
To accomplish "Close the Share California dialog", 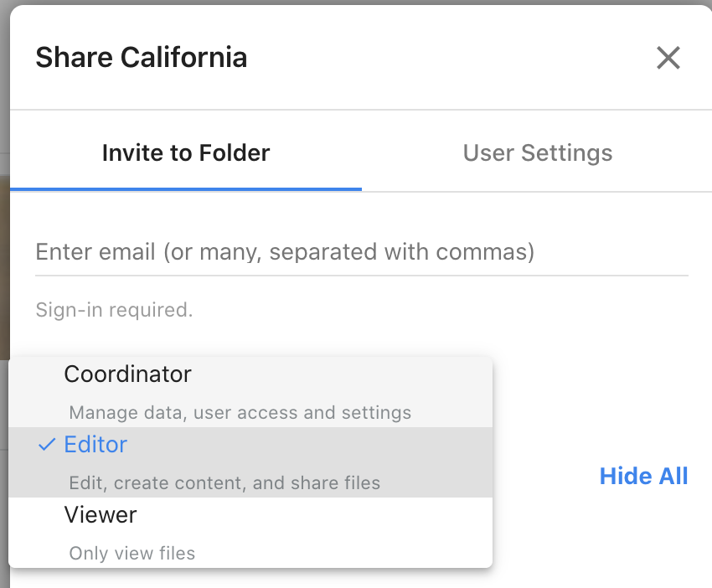I will [x=668, y=58].
